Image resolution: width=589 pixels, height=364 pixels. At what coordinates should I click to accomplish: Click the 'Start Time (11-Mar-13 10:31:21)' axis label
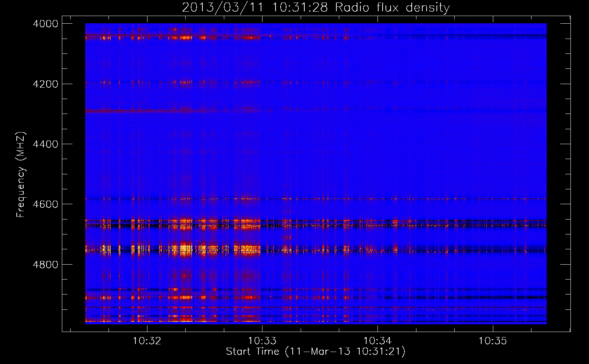click(x=316, y=352)
